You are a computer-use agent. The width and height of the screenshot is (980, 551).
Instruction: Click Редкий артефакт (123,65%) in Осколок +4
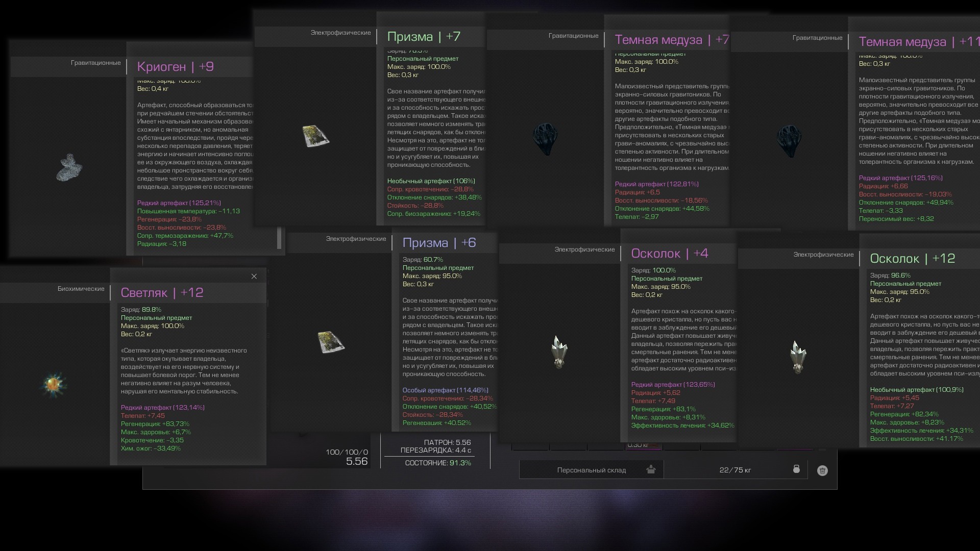click(x=673, y=385)
